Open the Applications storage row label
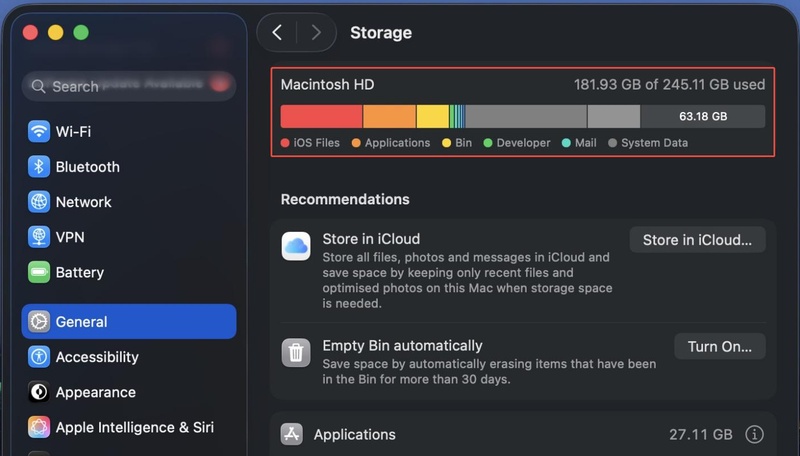Image resolution: width=800 pixels, height=456 pixels. point(355,435)
